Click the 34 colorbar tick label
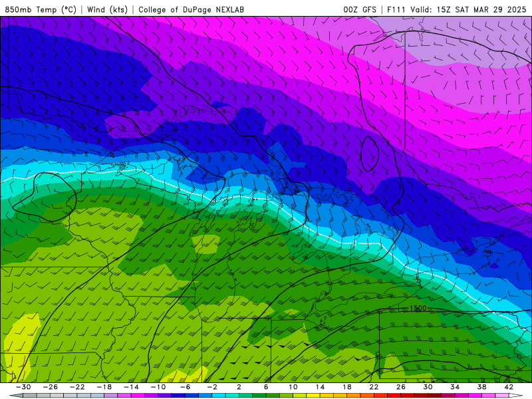The width and height of the screenshot is (532, 399). point(455,387)
